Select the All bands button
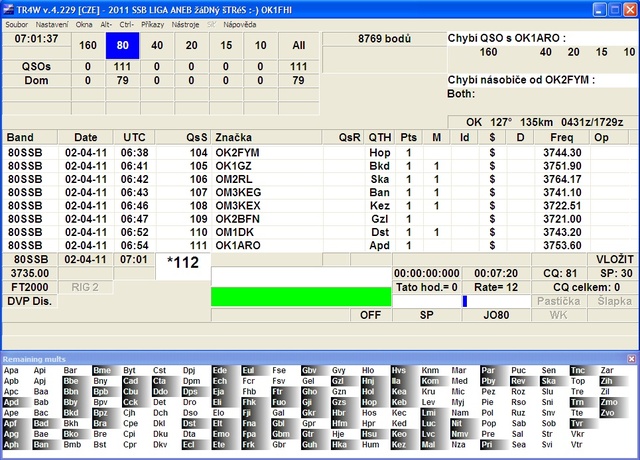The height and width of the screenshot is (460, 640). 298,45
